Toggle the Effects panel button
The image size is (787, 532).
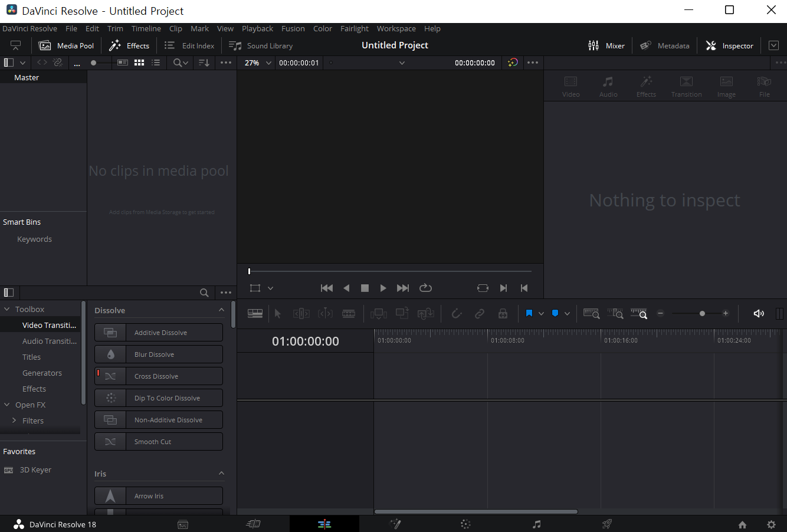point(129,45)
